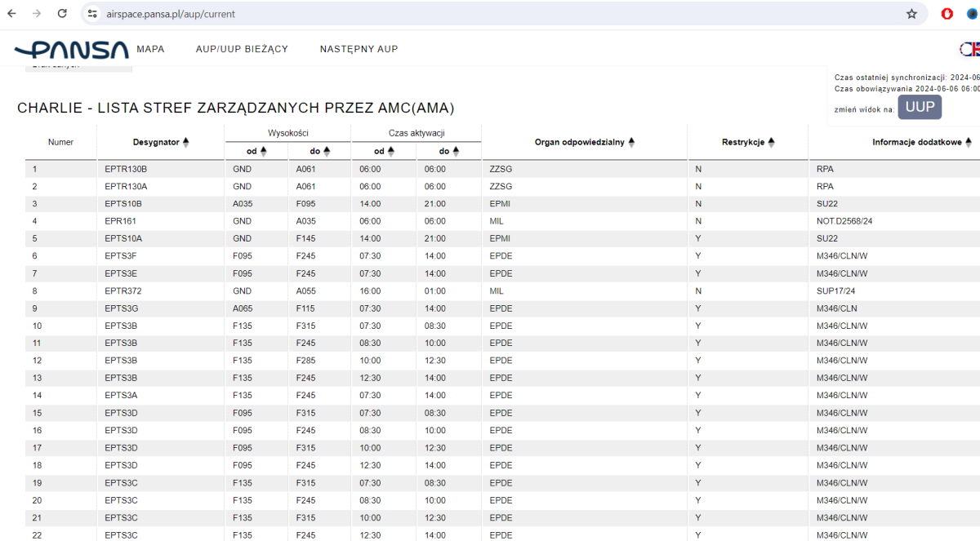Select designator EPTR130A in row 2
The height and width of the screenshot is (541, 980).
coord(126,186)
